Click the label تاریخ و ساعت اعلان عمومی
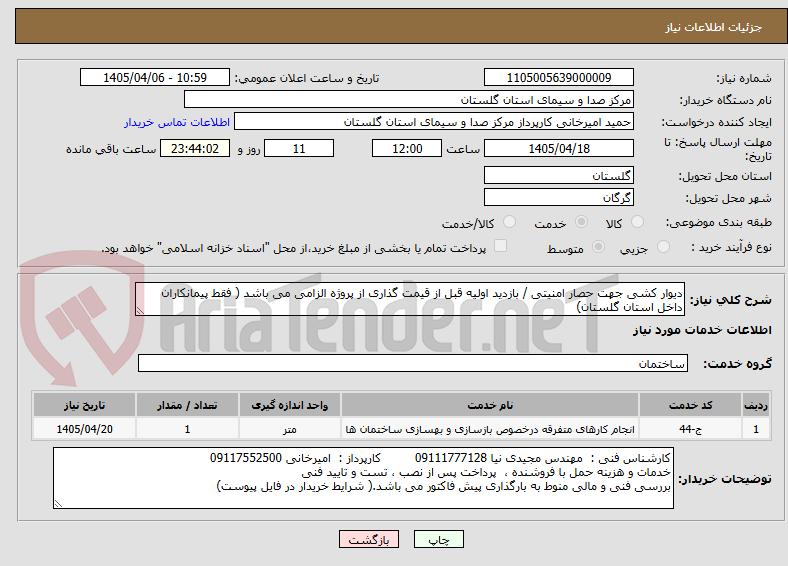This screenshot has width=788, height=566. tap(307, 78)
